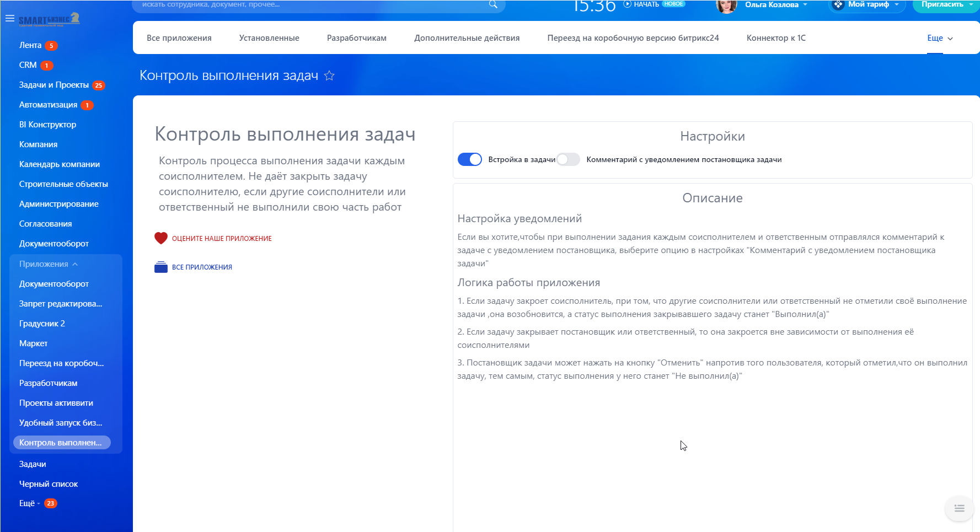Click Olga Kozlova's profile avatar
The height and width of the screenshot is (532, 980).
tap(726, 6)
